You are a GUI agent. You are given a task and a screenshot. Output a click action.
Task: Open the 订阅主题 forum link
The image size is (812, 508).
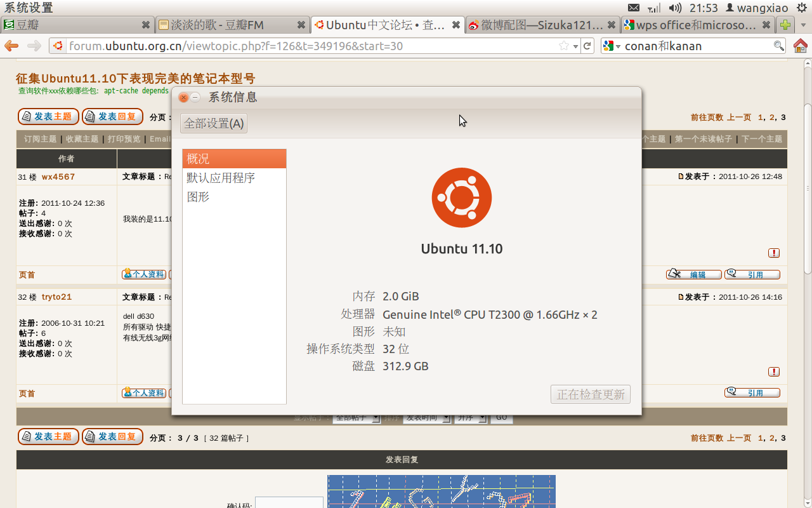click(x=40, y=139)
